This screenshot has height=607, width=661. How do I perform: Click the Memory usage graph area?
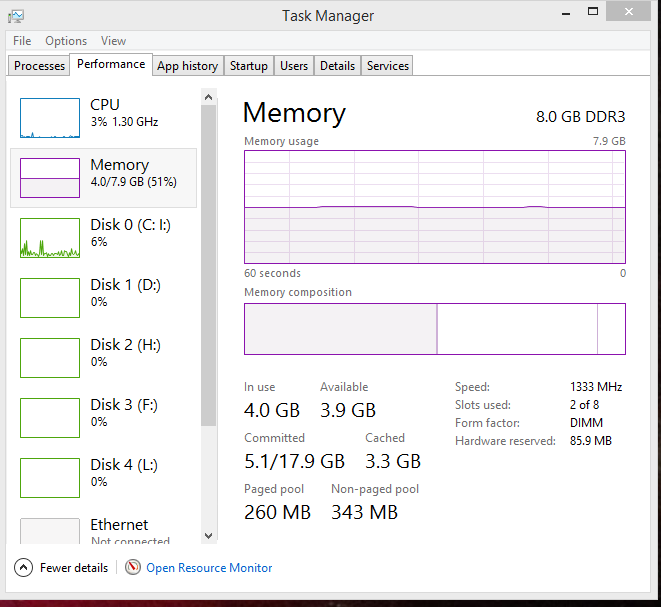(435, 207)
